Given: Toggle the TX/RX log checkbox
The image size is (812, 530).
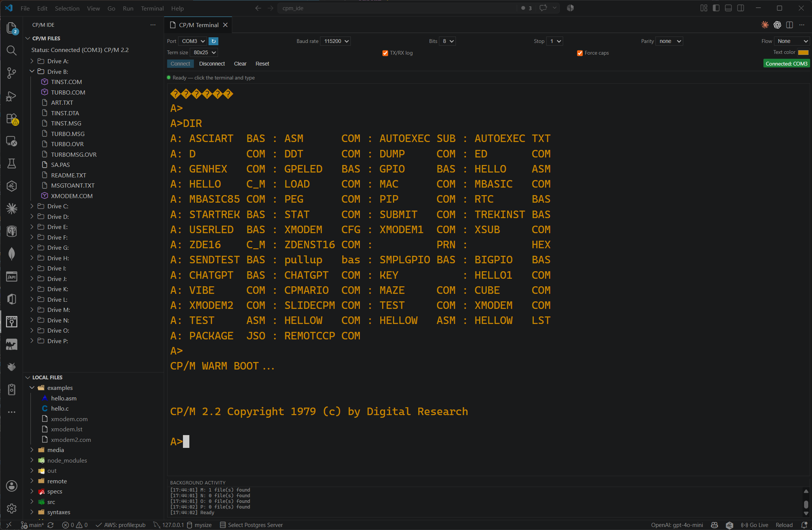Looking at the screenshot, I should (x=385, y=53).
